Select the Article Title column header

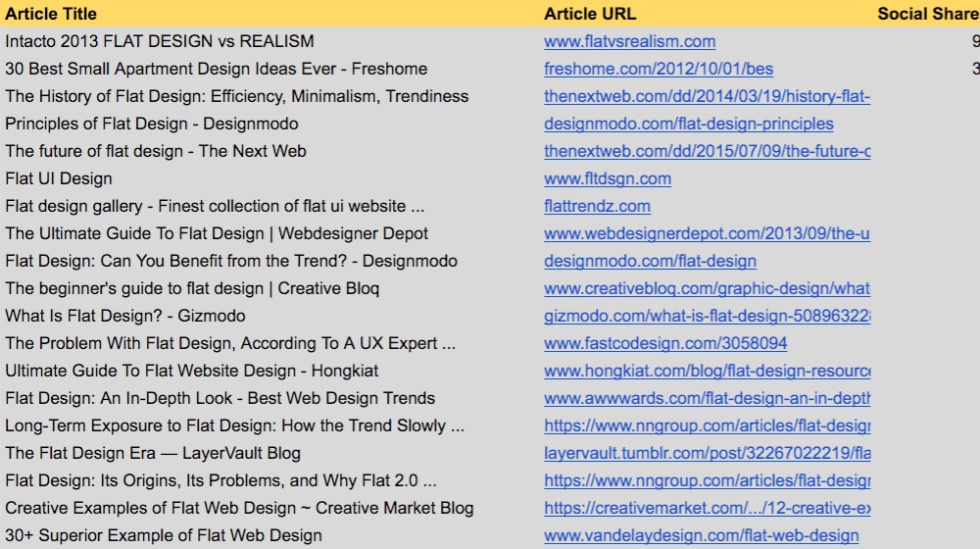point(51,14)
